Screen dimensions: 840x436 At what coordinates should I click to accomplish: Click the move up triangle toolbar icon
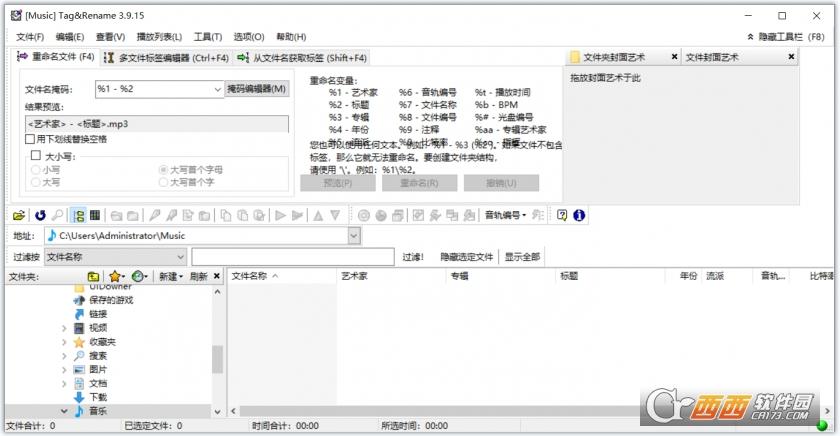click(x=318, y=215)
